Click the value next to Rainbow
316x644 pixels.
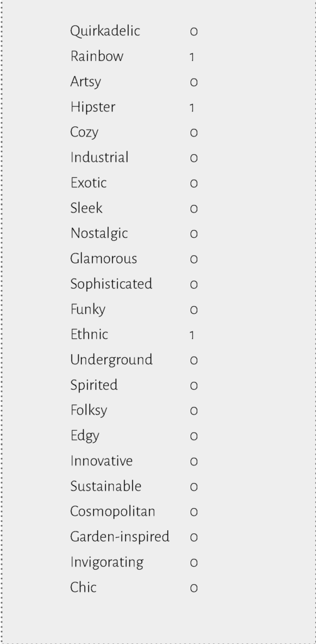click(192, 57)
